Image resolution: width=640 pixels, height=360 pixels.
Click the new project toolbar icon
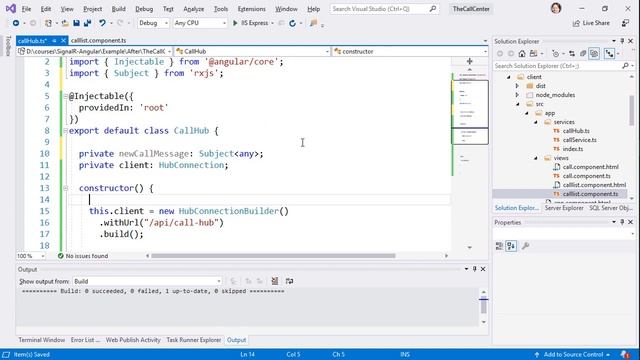pyautogui.click(x=49, y=23)
